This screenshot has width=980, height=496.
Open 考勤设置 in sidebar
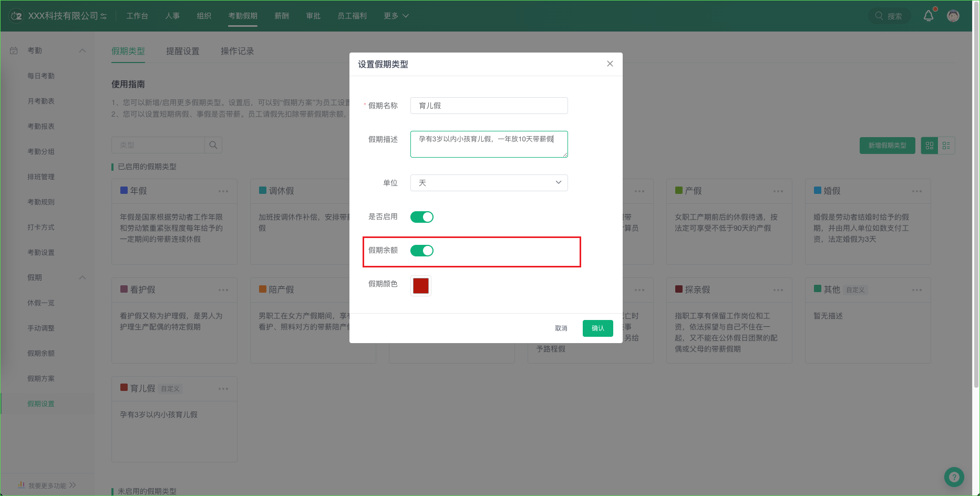(41, 252)
